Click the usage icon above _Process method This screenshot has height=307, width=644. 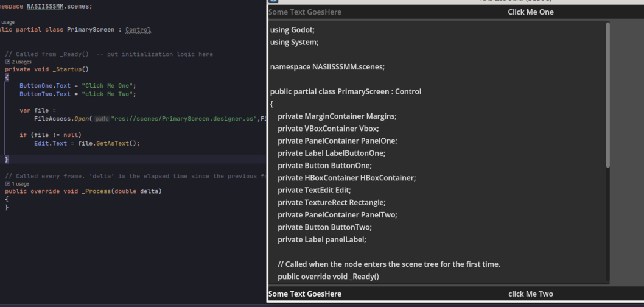(7, 183)
